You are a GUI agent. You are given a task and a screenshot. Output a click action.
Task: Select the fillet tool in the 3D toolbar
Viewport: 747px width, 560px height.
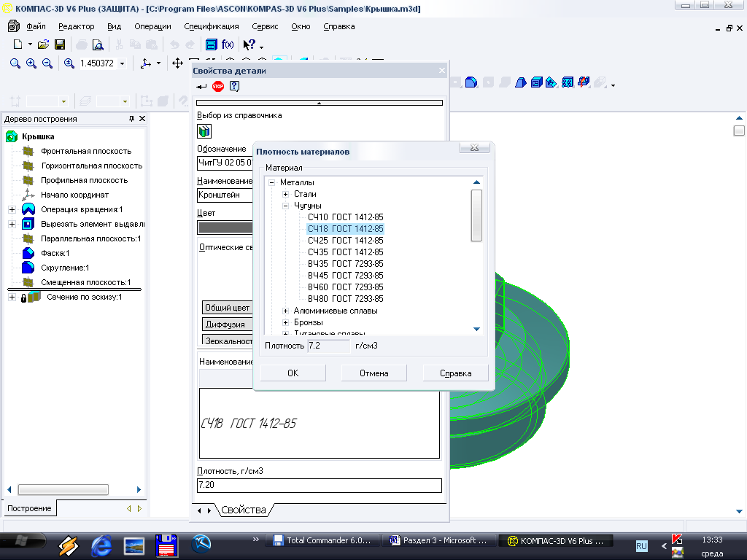(471, 82)
